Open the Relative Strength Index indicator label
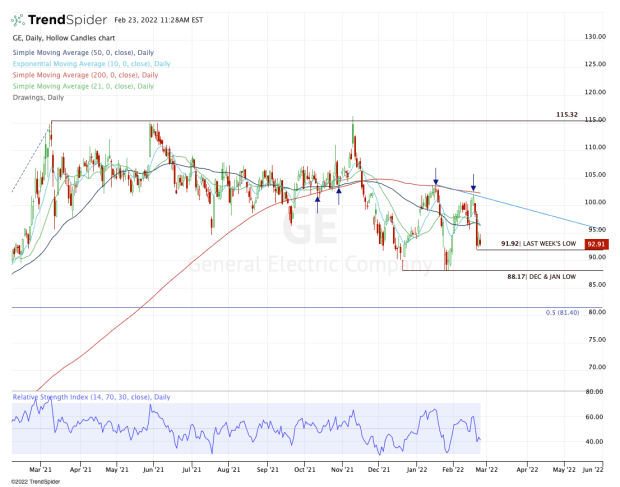Screen dimensions: 620x487 (x=91, y=397)
